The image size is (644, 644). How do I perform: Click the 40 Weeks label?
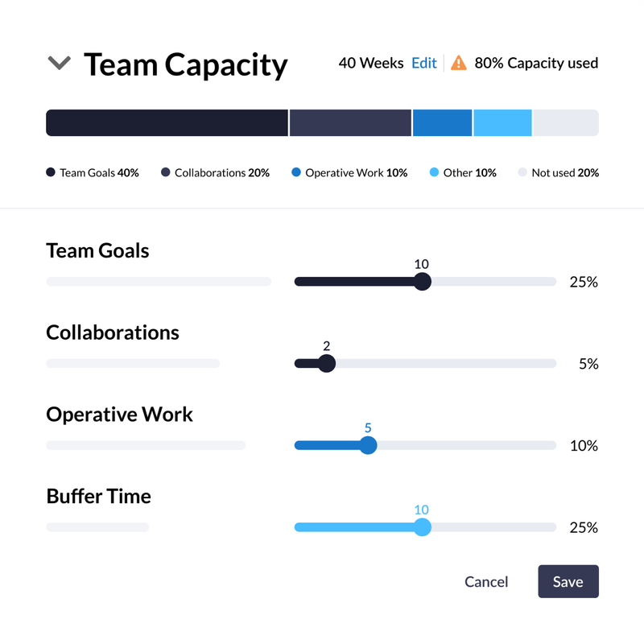coord(371,63)
